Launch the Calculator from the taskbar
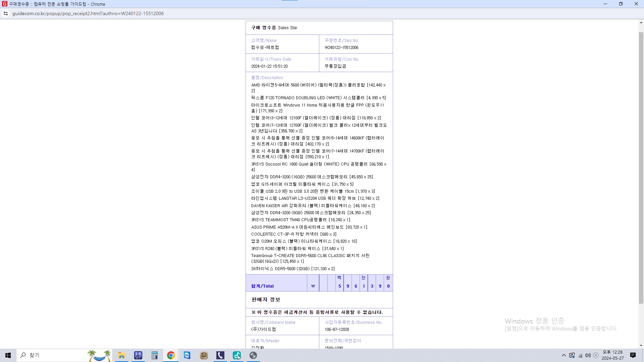The width and height of the screenshot is (644, 362). pos(154,355)
